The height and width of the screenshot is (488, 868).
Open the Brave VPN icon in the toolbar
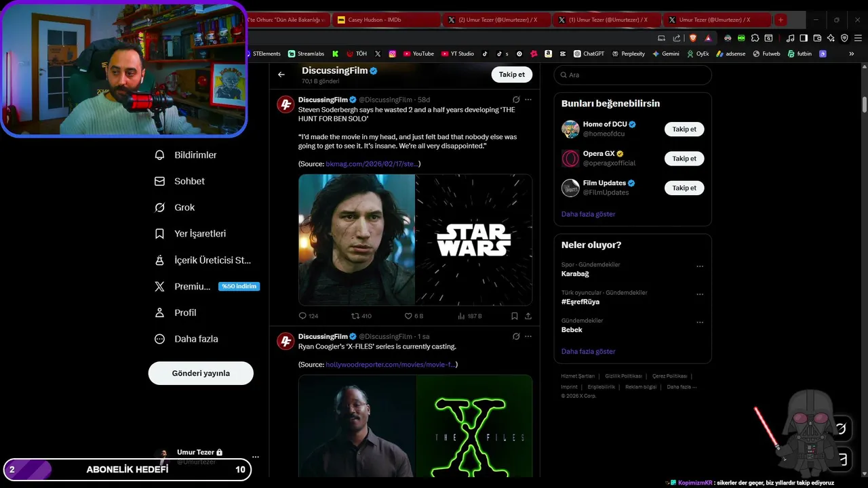coord(844,38)
